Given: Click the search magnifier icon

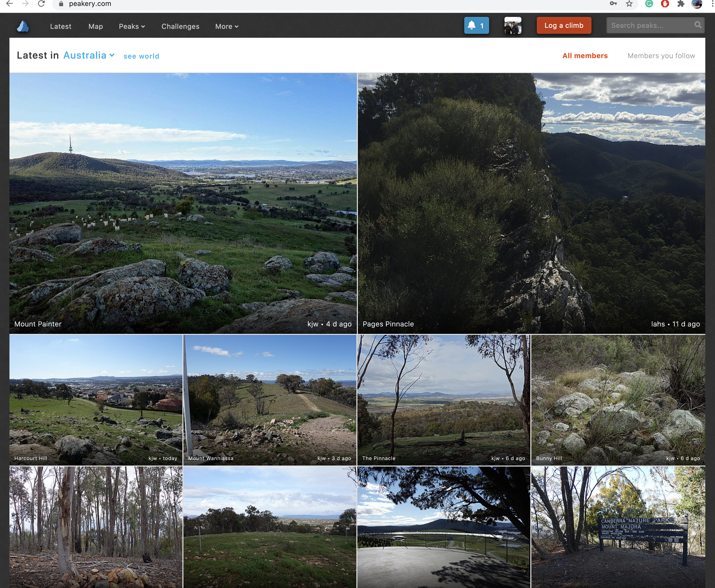Looking at the screenshot, I should pyautogui.click(x=697, y=25).
